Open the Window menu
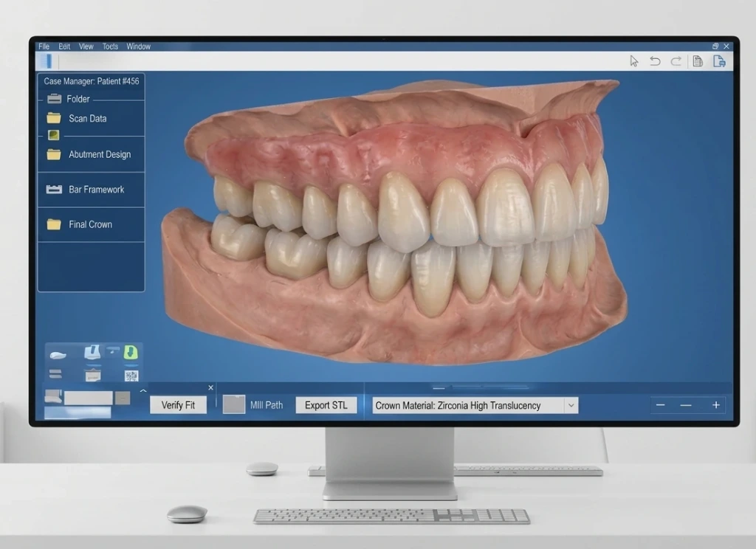Image resolution: width=756 pixels, height=549 pixels. click(138, 46)
